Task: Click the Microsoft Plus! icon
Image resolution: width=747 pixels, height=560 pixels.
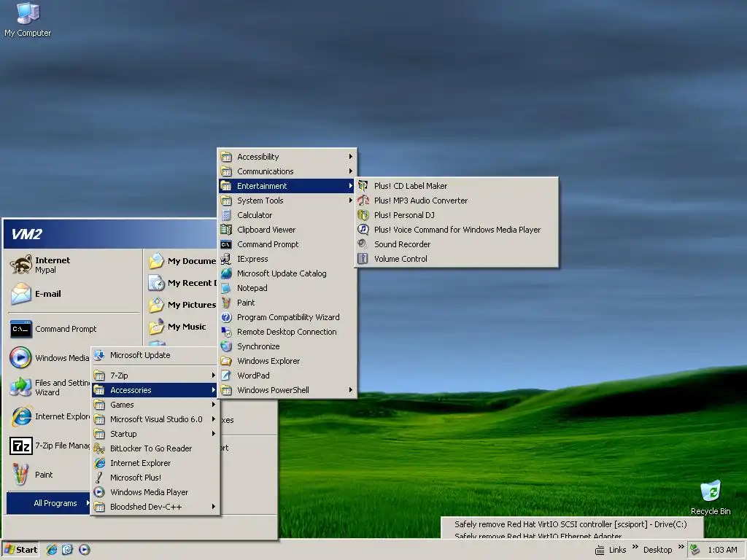Action: click(x=99, y=478)
